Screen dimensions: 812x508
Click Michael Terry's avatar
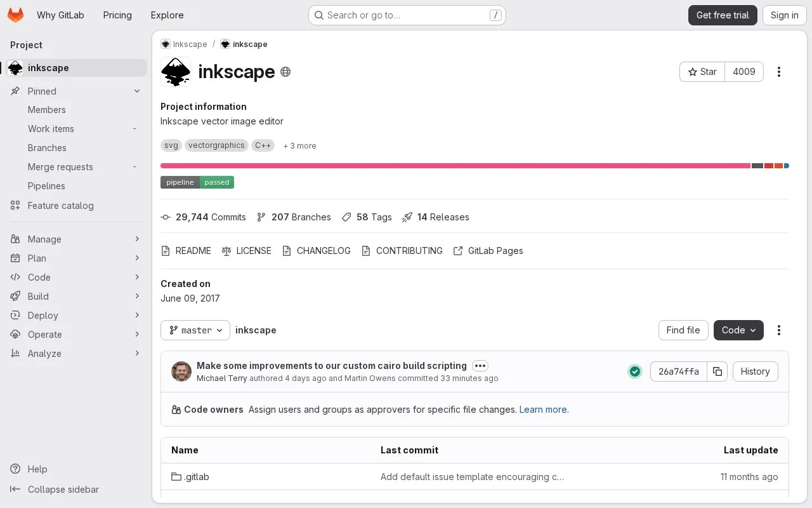pos(181,371)
